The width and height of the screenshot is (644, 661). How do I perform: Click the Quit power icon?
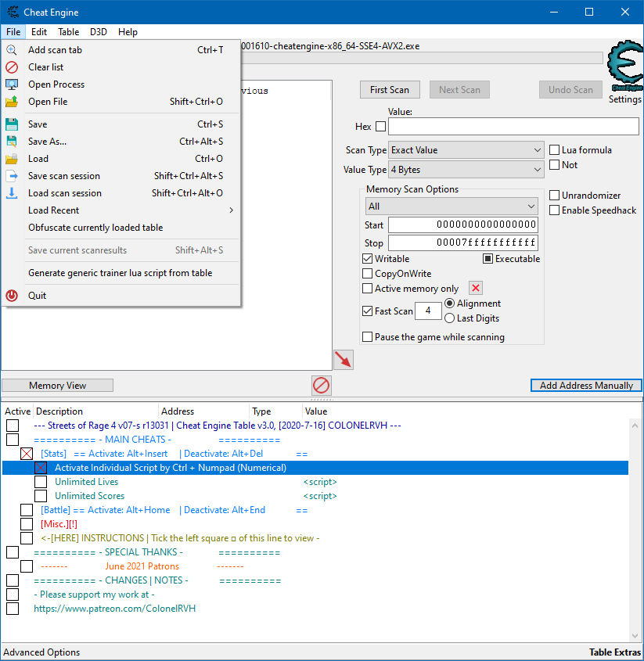[12, 296]
